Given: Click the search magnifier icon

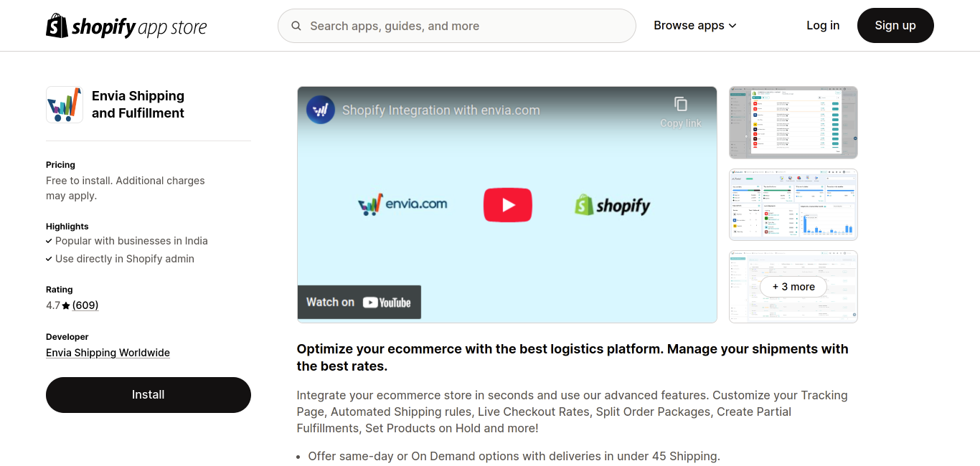Looking at the screenshot, I should click(x=296, y=26).
